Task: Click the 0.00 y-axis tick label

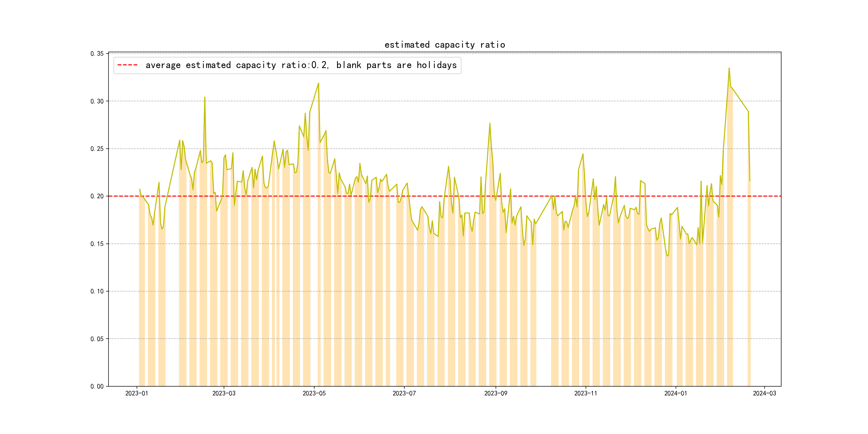Action: pyautogui.click(x=97, y=386)
